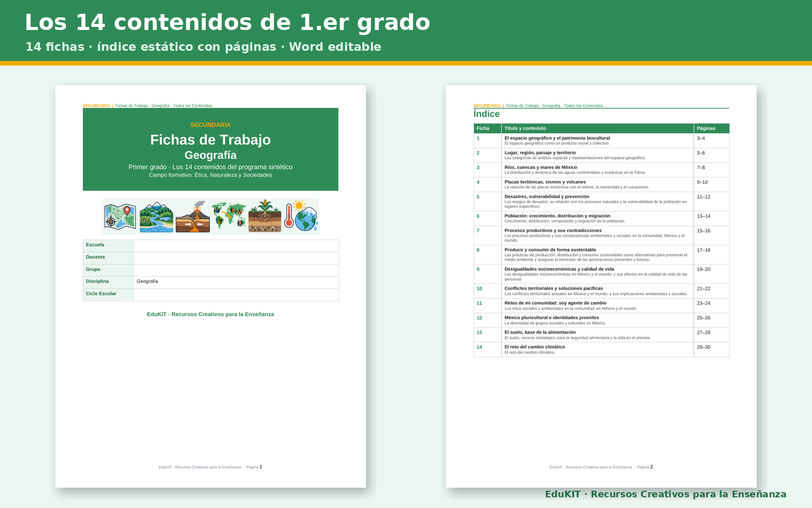The image size is (812, 508).
Task: Select index entry 'Placas tectónicas, sismos y volcanes'
Action: point(545,182)
